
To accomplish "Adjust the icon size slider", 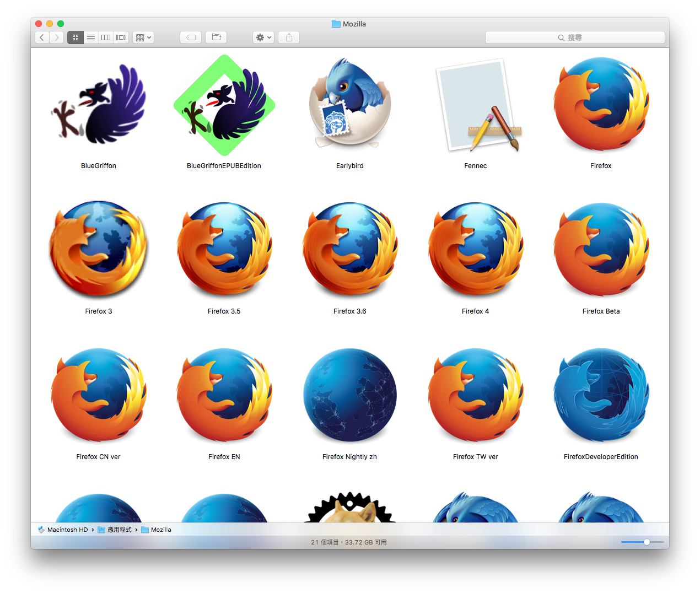I will click(647, 542).
